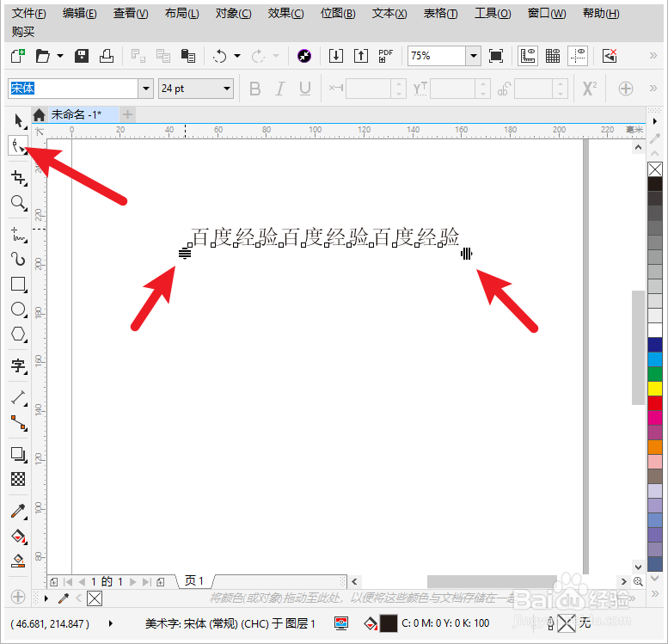Select the Crop tool
The height and width of the screenshot is (644, 668).
pos(18,177)
